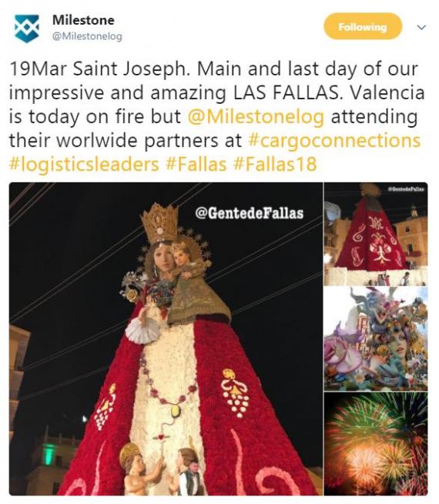
Task: Expand the tweet options chevron
Action: (x=421, y=28)
